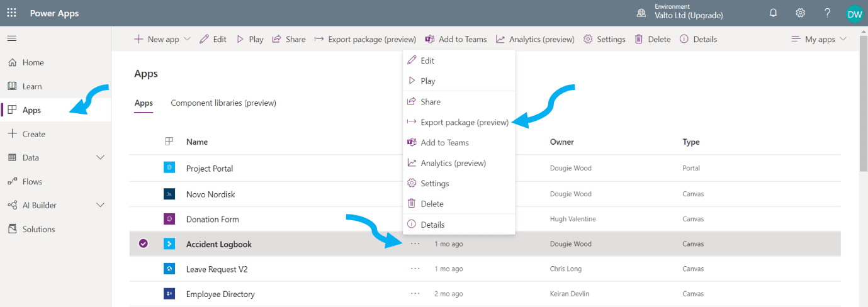Expand the Data section chevron
Viewport: 868px width, 307px height.
(100, 158)
